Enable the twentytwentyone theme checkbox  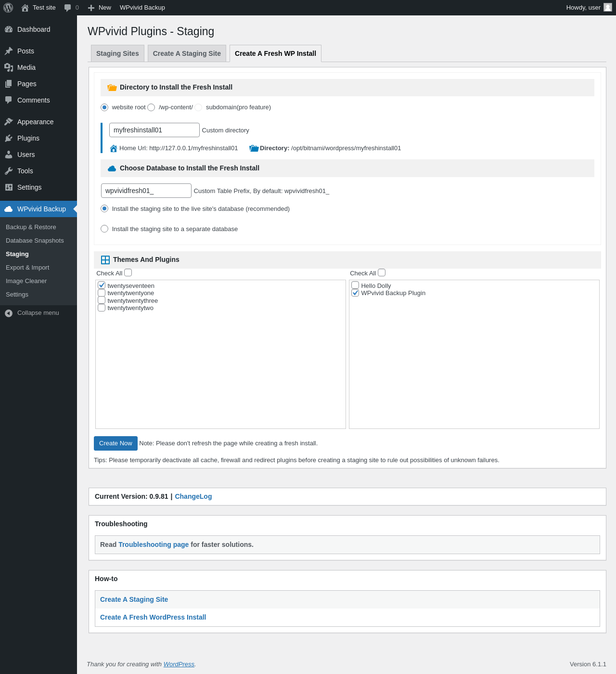click(102, 293)
